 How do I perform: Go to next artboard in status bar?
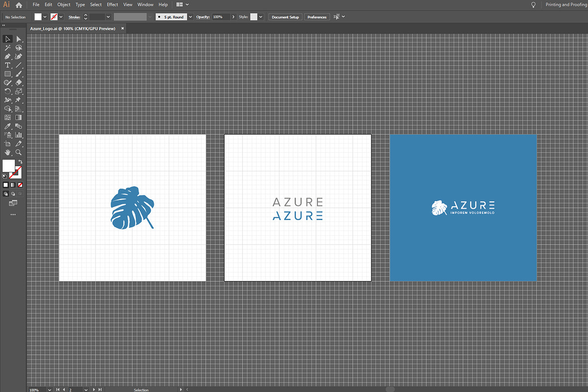click(x=95, y=390)
